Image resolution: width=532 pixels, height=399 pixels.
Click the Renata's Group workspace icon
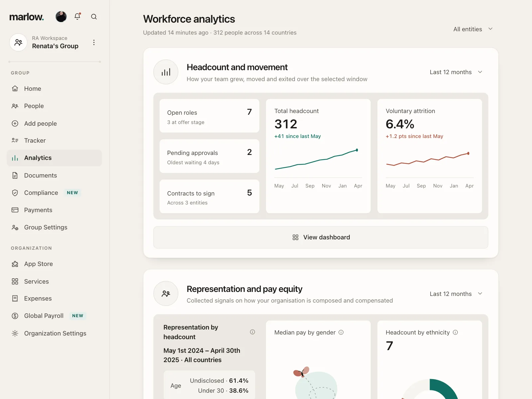pos(18,42)
